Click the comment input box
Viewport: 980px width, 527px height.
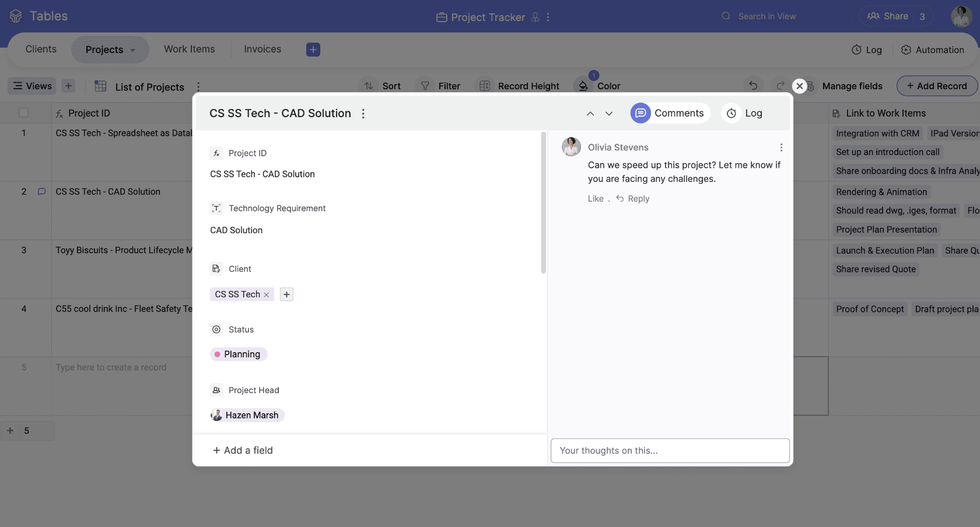point(670,451)
